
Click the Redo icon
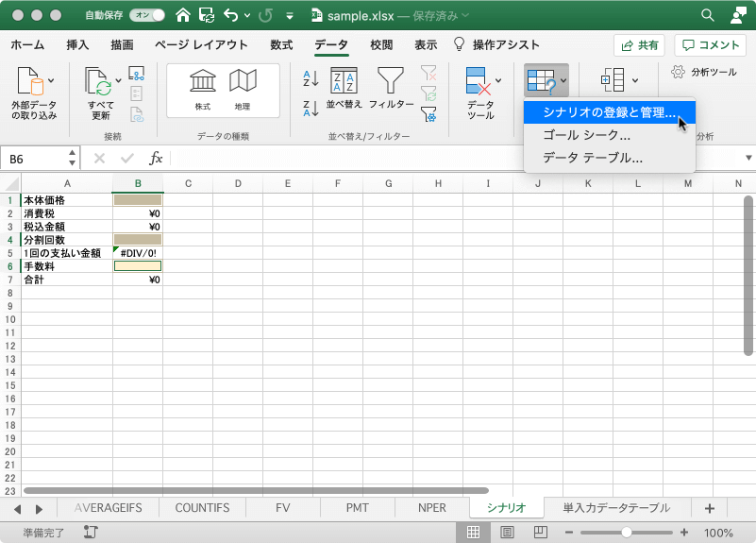coord(265,15)
